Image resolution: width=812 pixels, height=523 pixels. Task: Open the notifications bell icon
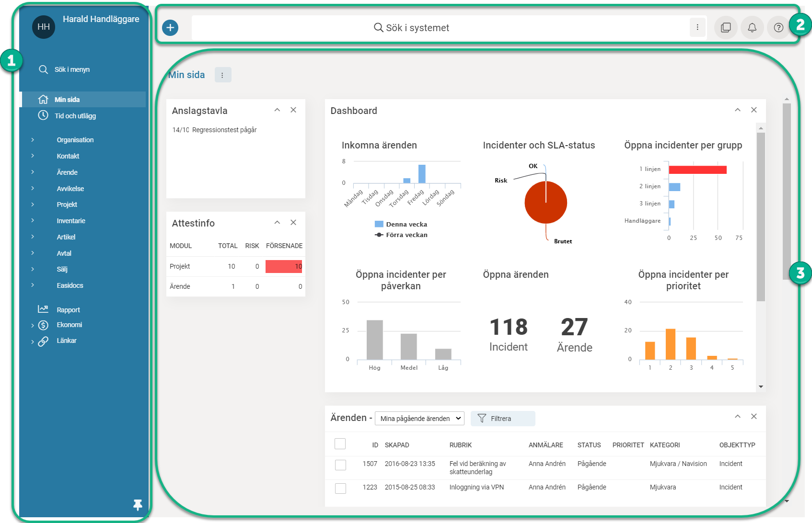coord(752,28)
